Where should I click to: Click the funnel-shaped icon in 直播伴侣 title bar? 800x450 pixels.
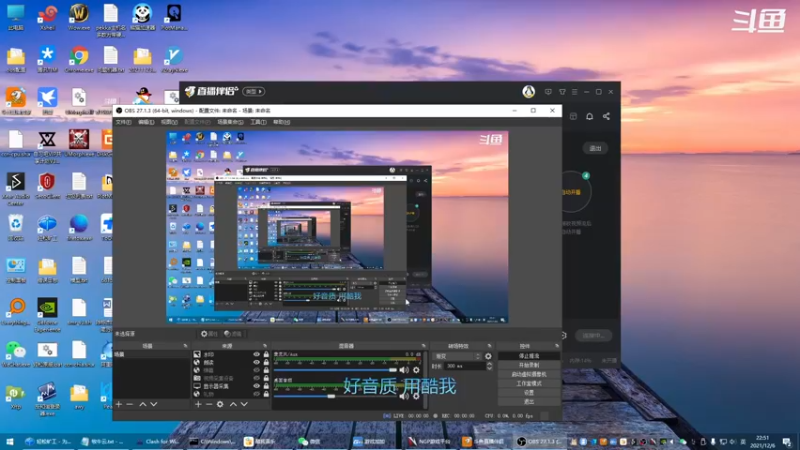(562, 92)
